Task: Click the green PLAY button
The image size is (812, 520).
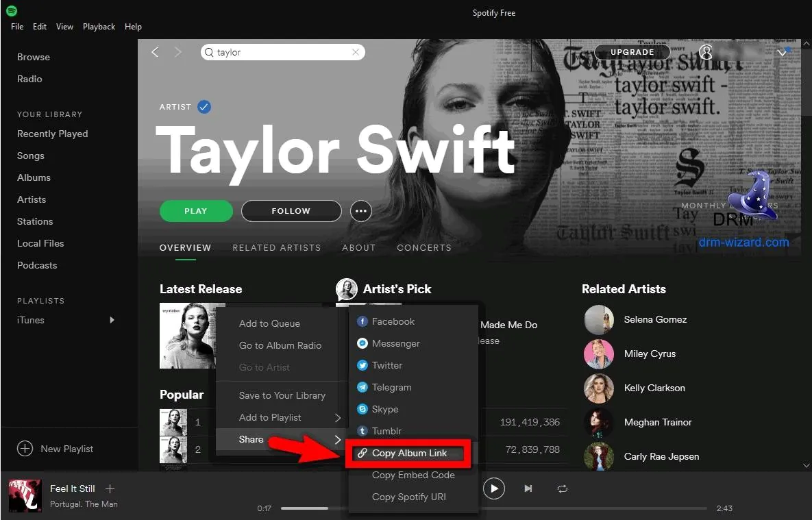Action: pyautogui.click(x=196, y=211)
